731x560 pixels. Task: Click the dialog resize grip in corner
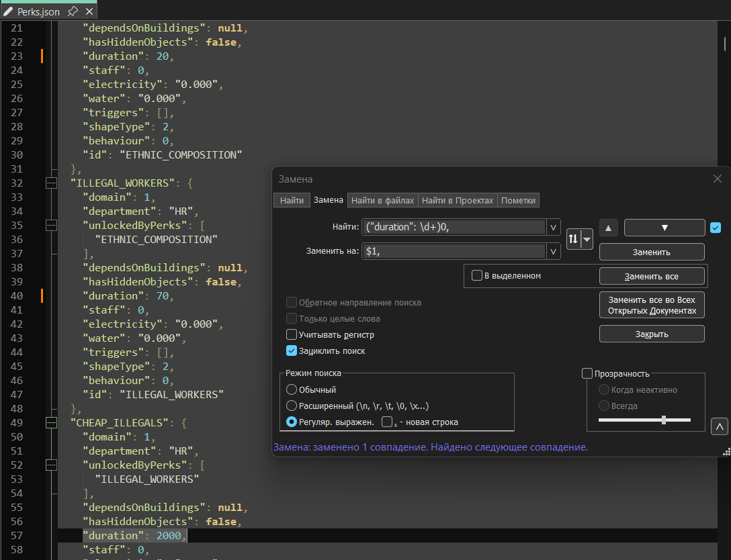pos(726,452)
